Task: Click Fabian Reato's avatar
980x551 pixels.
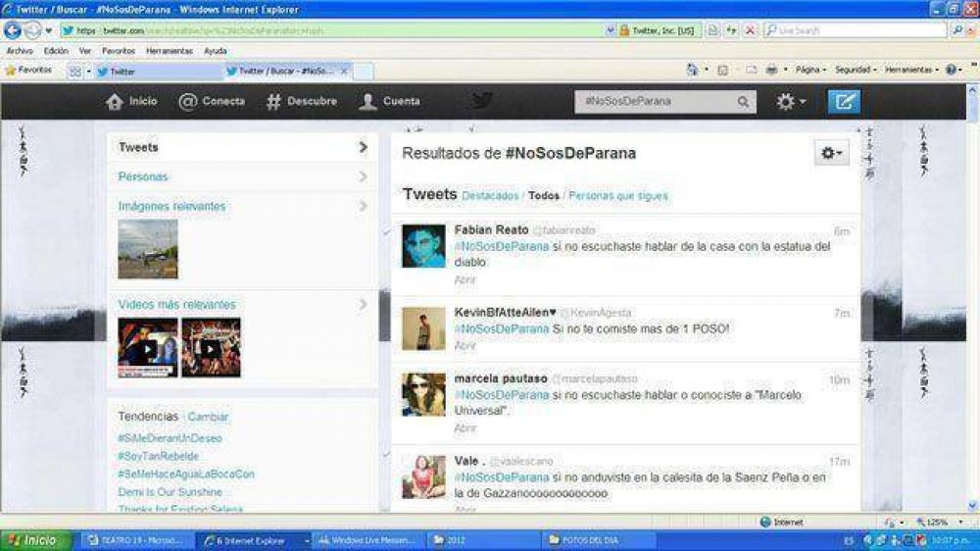Action: pos(423,246)
